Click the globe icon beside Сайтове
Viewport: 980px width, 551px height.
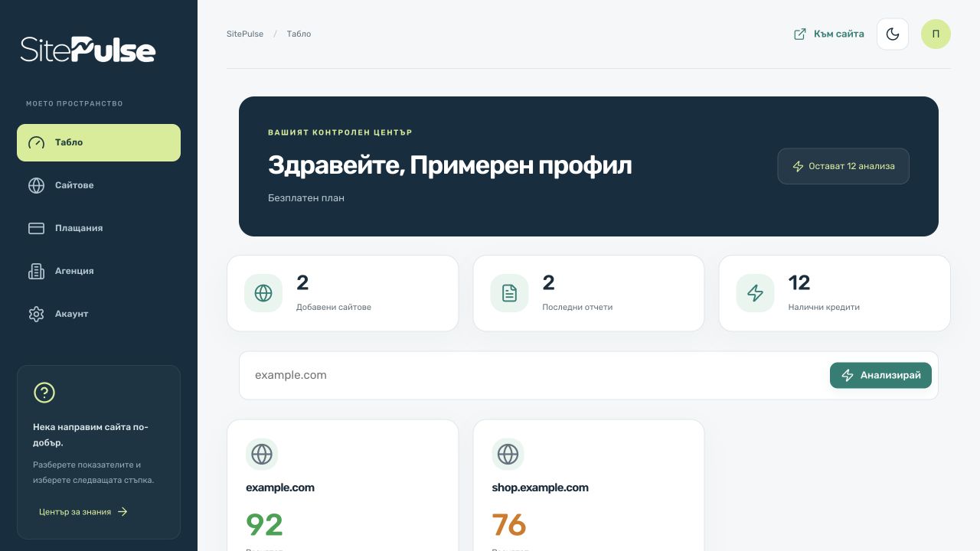pos(36,185)
